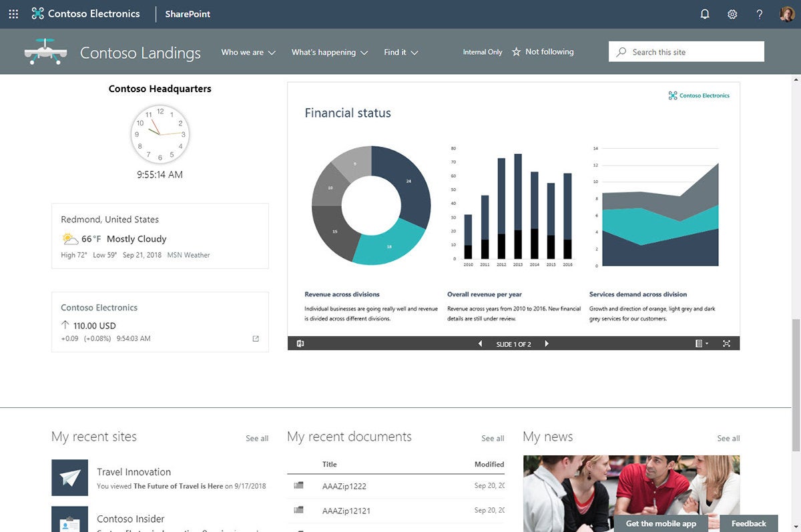Click the Contoso Headquarters heading
Image resolution: width=801 pixels, height=532 pixels.
160,89
